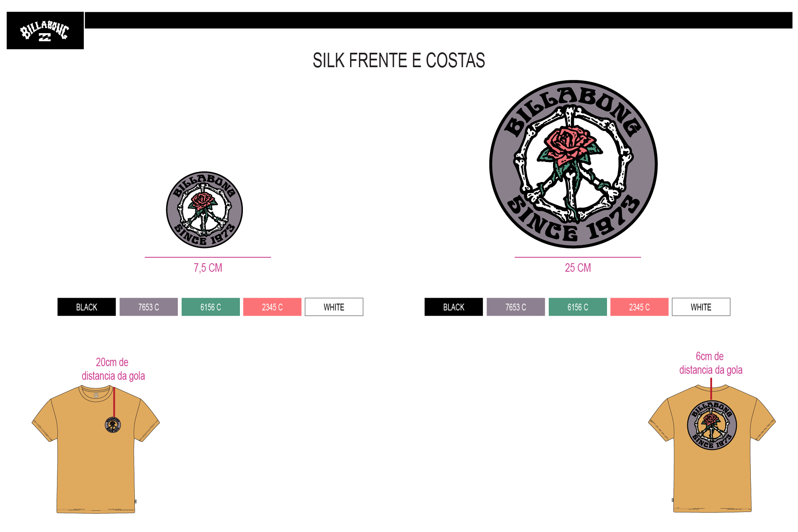Click the SILK FRENTE E COSTAS title
The width and height of the screenshot is (798, 532).
click(399, 60)
